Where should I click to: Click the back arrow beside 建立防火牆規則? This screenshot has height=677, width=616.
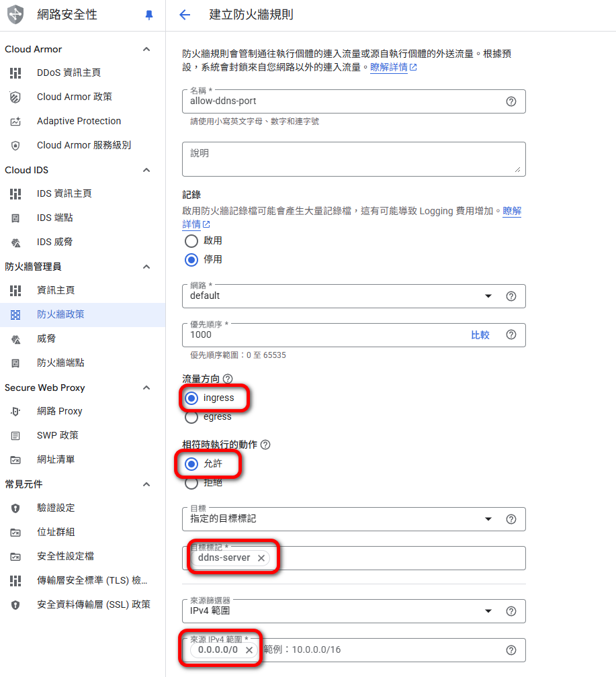[x=185, y=15]
